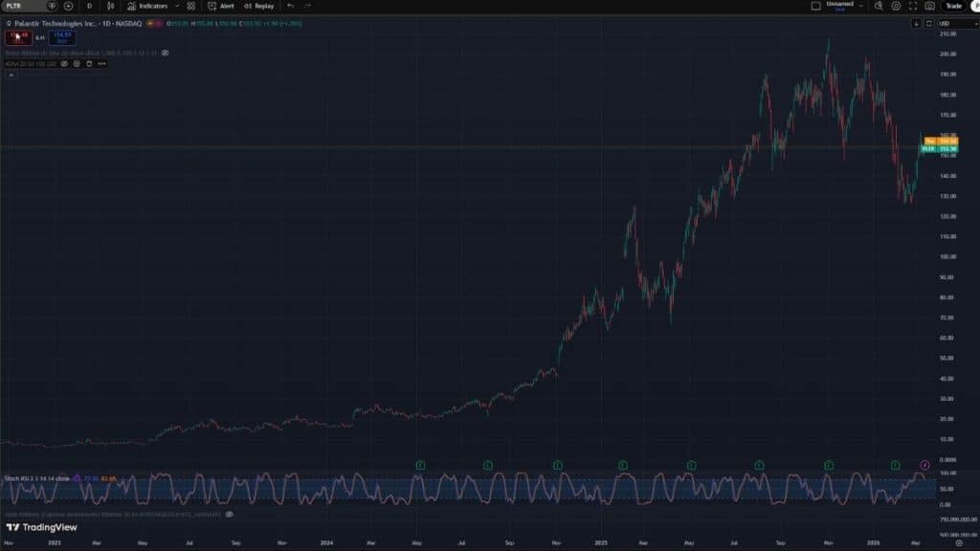980x551 pixels.
Task: Open chart settings gear icon
Action: (x=896, y=6)
